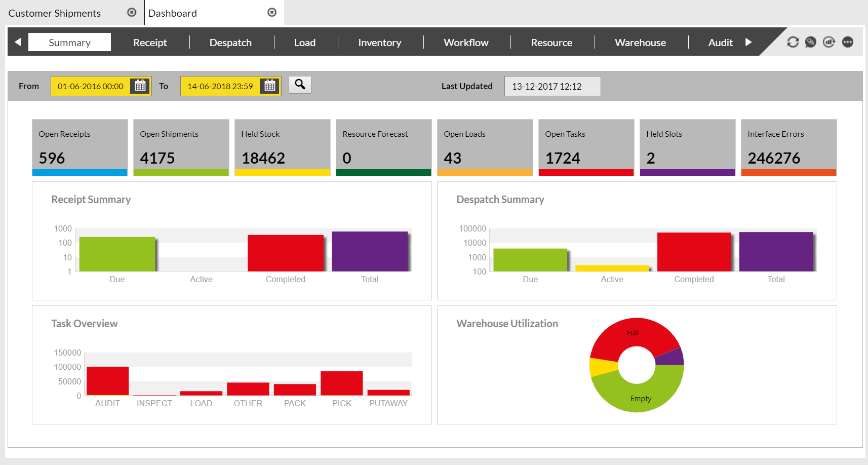This screenshot has height=465, width=868.
Task: Open the To date calendar picker
Action: point(270,86)
